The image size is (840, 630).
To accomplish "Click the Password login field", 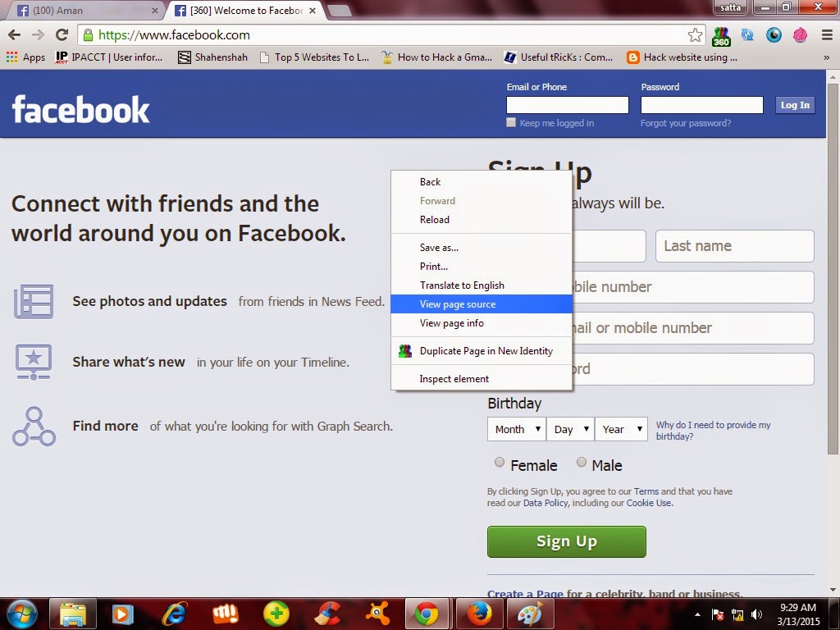I will point(702,105).
